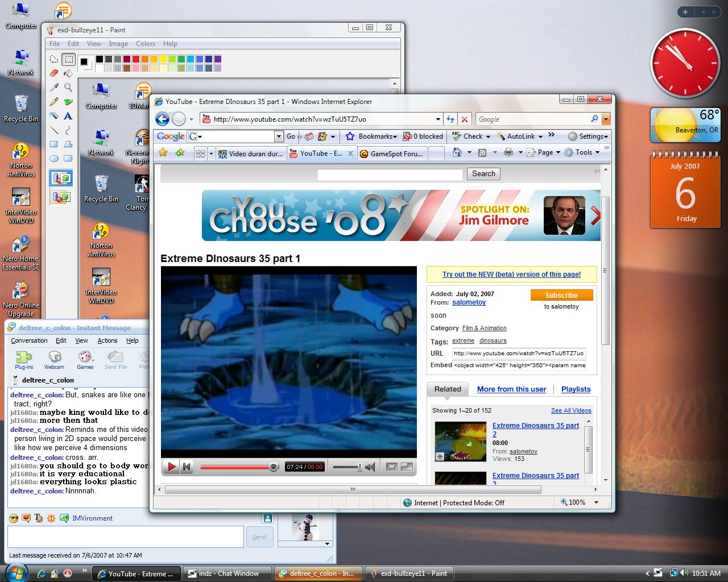Screen dimensions: 728x582
Task: Click the IE Home icon
Action: click(457, 152)
